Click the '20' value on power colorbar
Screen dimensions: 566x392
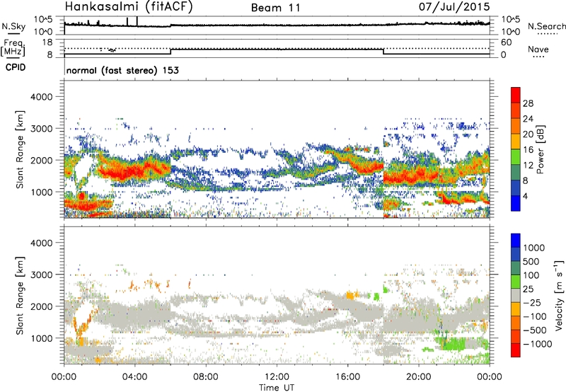tap(528, 134)
